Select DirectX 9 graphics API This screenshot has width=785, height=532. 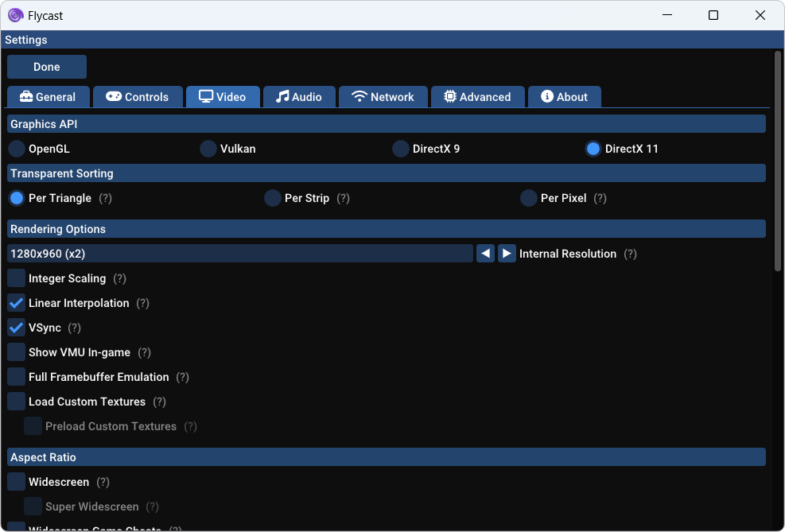pos(401,149)
